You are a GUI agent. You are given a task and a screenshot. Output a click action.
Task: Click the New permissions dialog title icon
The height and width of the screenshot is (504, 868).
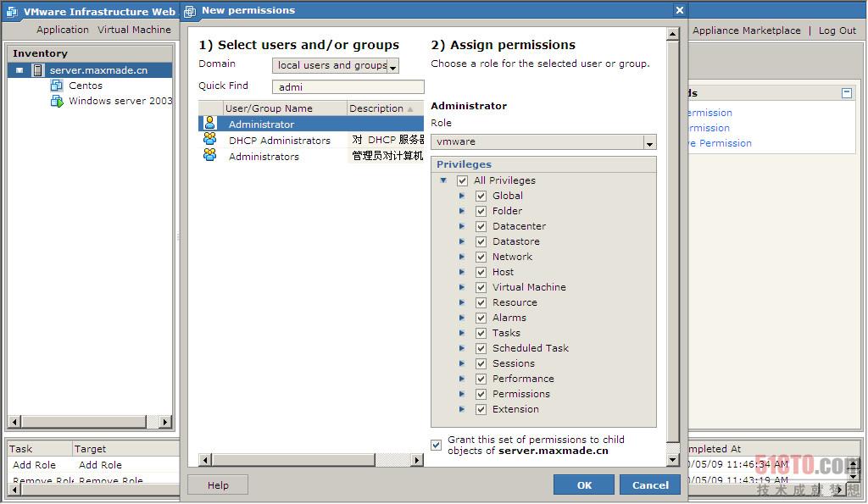click(190, 11)
